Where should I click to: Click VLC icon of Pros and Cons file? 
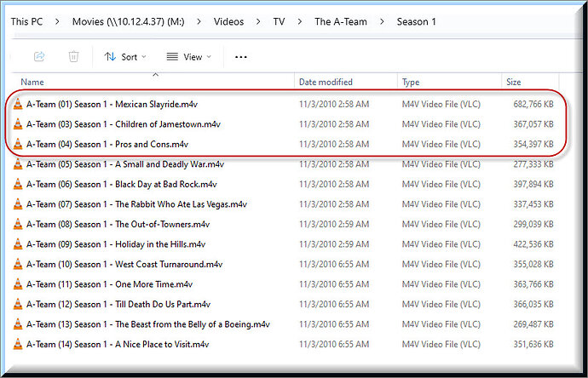coord(18,144)
